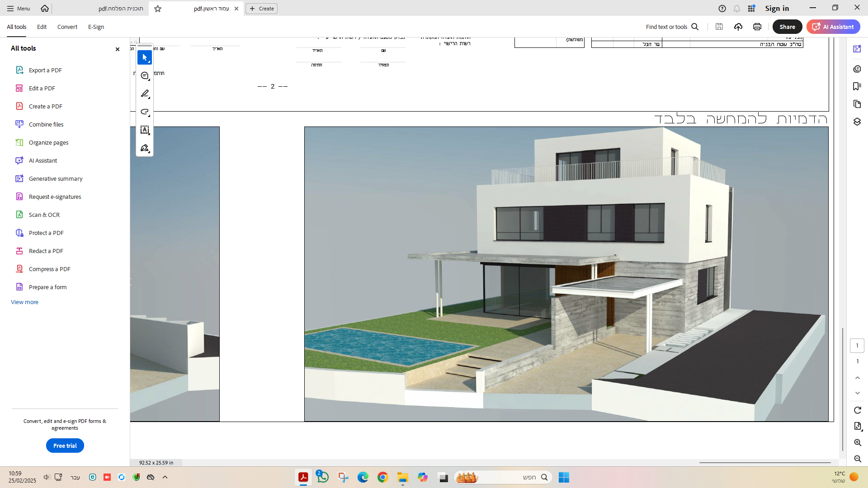Click the Free trial button

coord(65,446)
